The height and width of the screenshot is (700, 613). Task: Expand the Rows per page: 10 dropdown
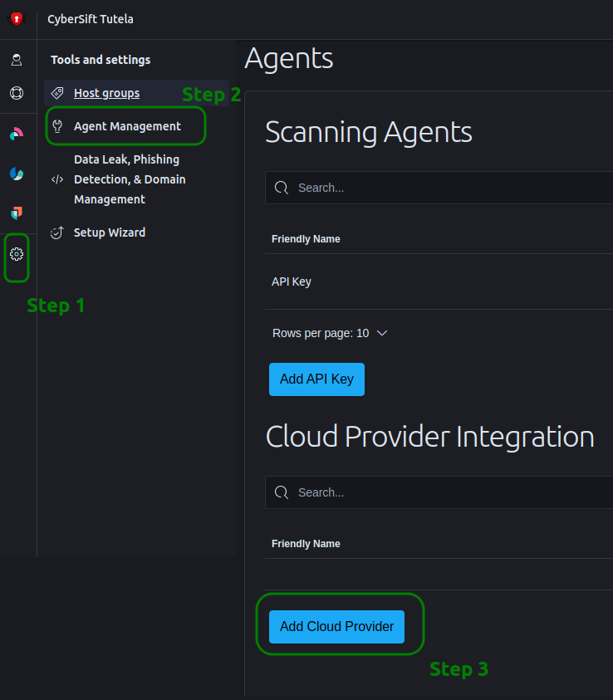(330, 333)
